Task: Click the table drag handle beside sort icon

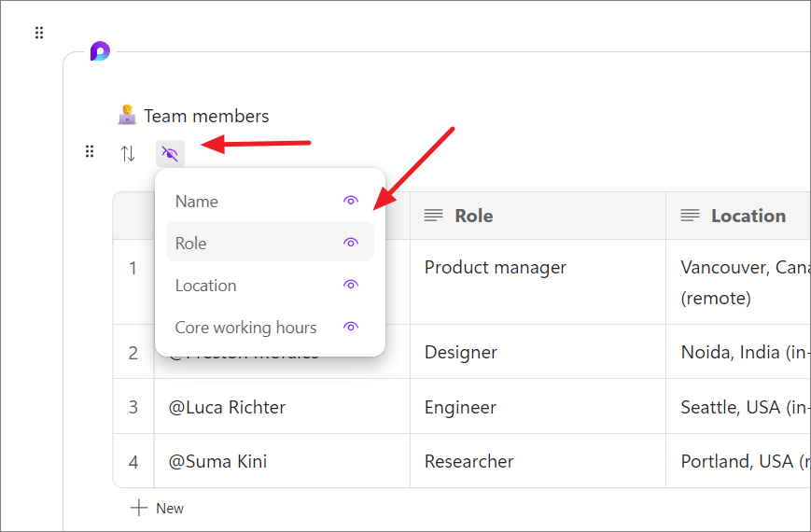Action: [90, 151]
